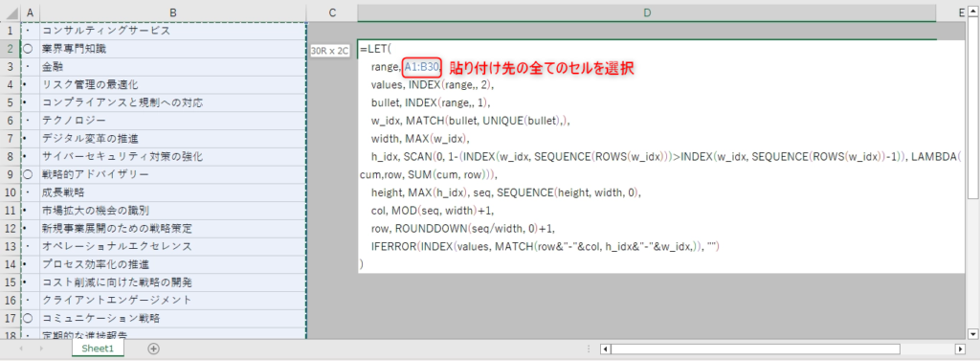Click cell with デジタル変革の推進
The height and width of the screenshot is (361, 980).
(x=173, y=138)
